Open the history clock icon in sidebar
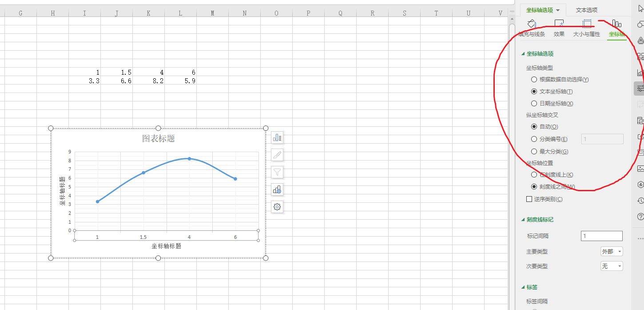This screenshot has height=310, width=644. (640, 201)
